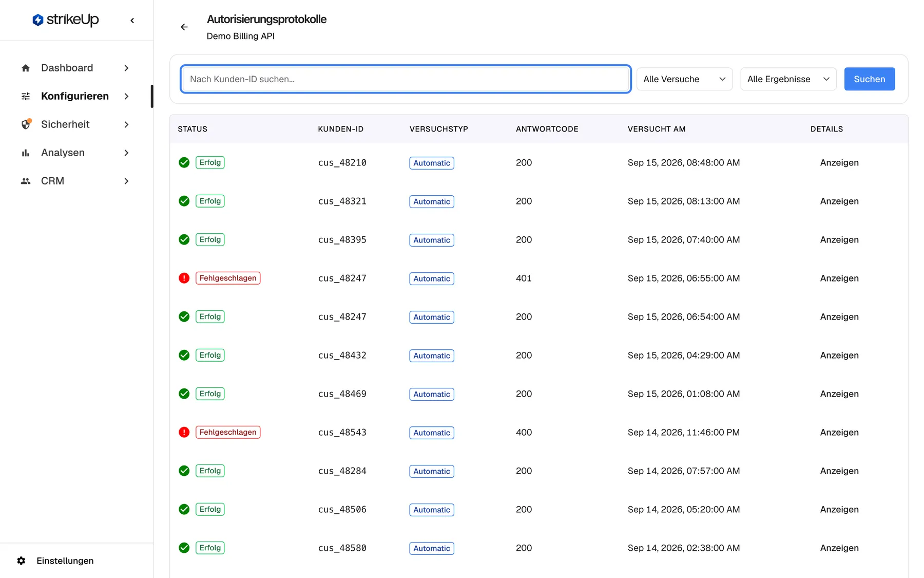
Task: Open the Alle Ergebnisse dropdown
Action: (x=788, y=79)
